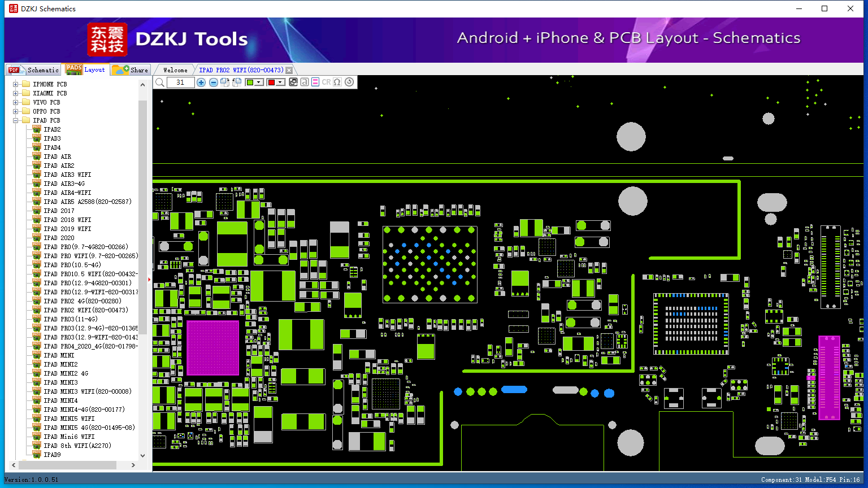Image resolution: width=868 pixels, height=488 pixels.
Task: Open the red color dropdown arrow
Action: point(280,82)
